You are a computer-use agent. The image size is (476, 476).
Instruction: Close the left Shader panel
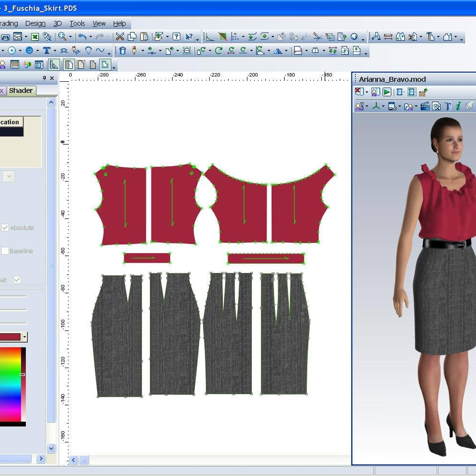pos(52,78)
